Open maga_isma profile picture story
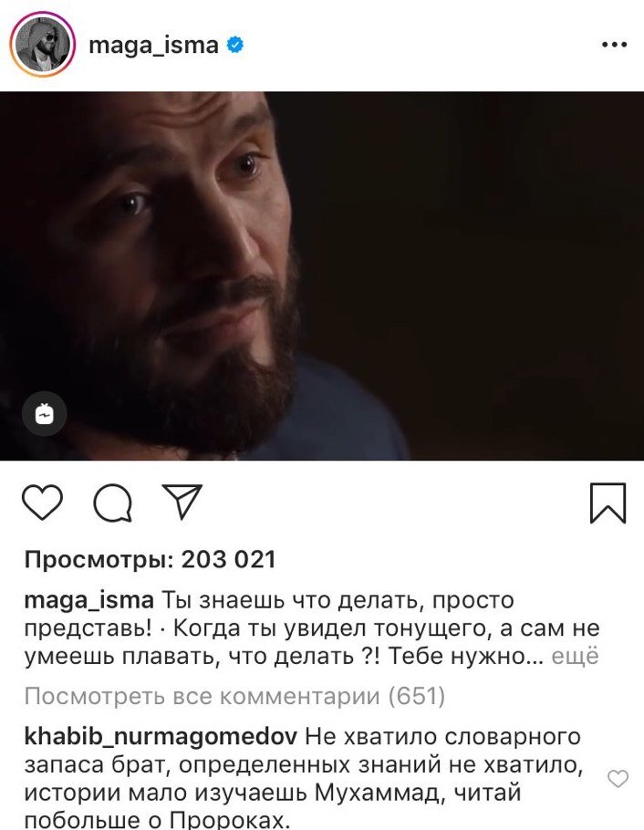Screen dimensions: 644x830 pos(42,45)
